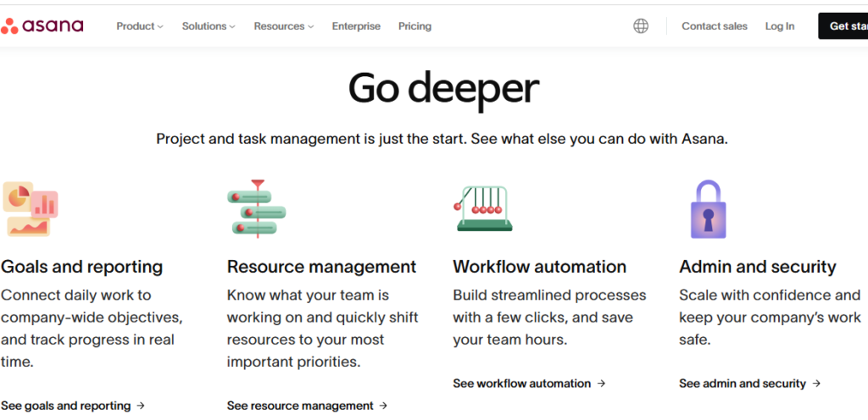
Task: Follow See resource management link
Action: (307, 406)
